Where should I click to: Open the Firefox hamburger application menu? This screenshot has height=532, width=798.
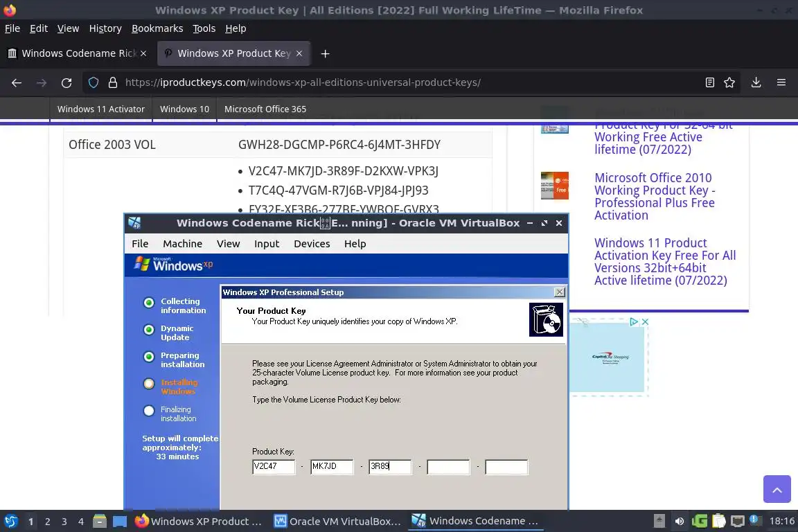click(x=781, y=82)
